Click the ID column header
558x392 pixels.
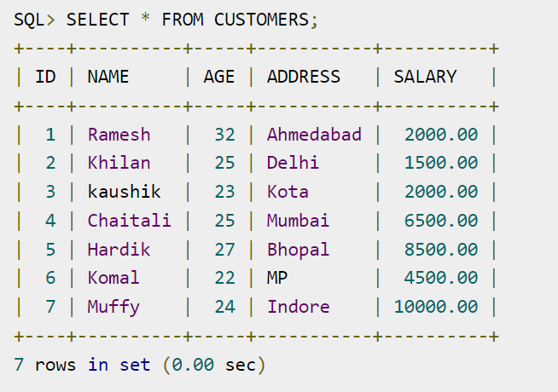click(45, 77)
